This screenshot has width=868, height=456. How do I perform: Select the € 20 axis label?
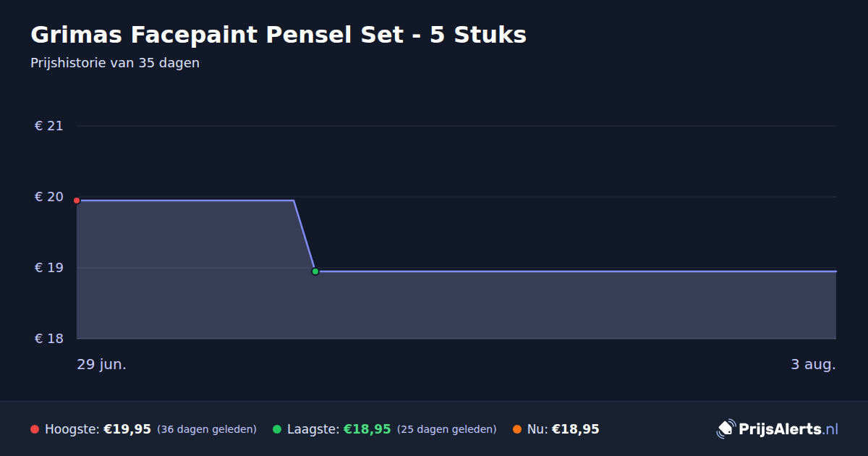[x=49, y=197]
